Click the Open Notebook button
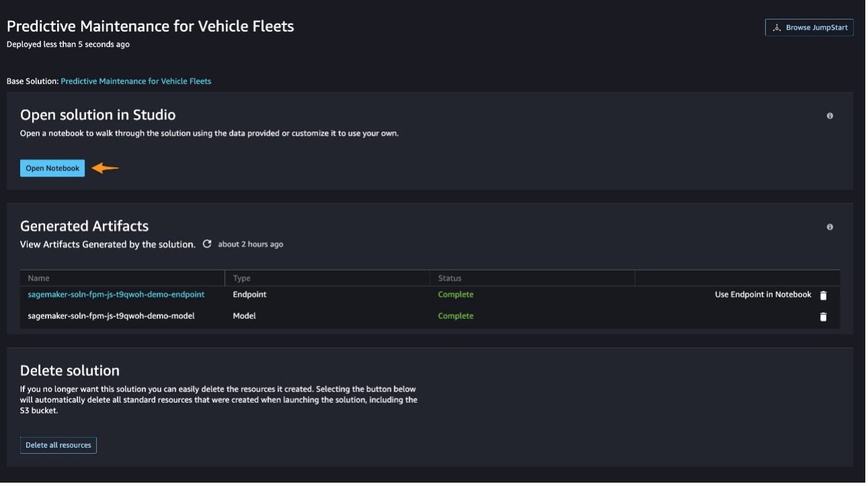Viewport: 868px width, 486px height. (x=52, y=168)
